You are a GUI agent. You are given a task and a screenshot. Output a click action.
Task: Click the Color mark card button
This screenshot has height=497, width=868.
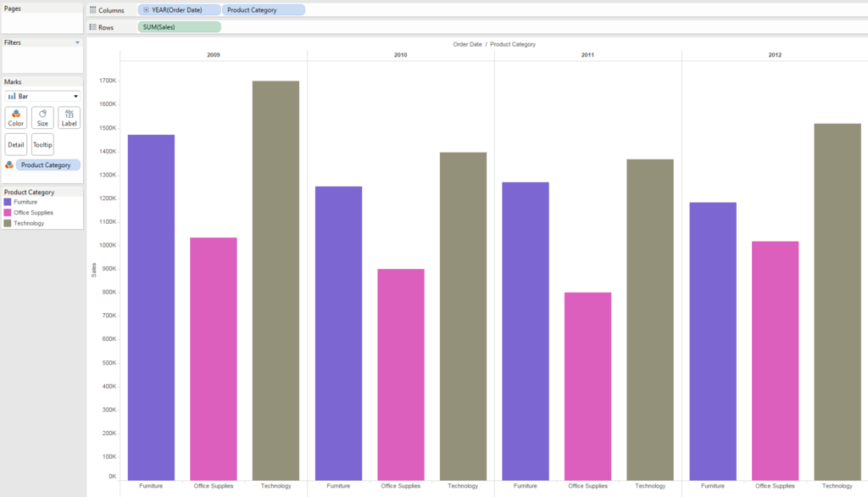[16, 117]
